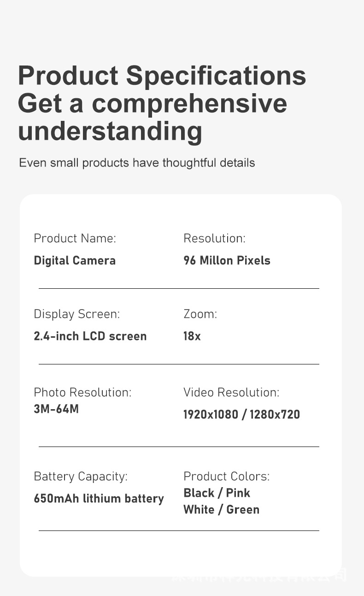Screen dimensions: 364x596
Task: Select the "Digital Camera" value text
Action: pos(75,261)
